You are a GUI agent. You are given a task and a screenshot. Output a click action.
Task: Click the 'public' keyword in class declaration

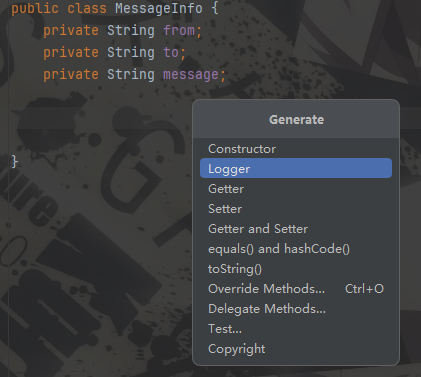(35, 8)
